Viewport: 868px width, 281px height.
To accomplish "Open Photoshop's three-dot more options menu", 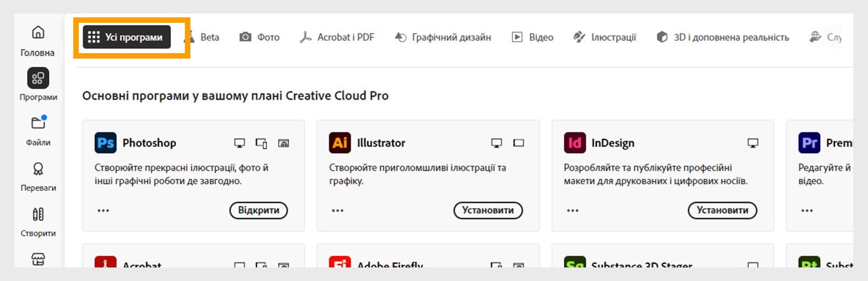I will point(103,210).
